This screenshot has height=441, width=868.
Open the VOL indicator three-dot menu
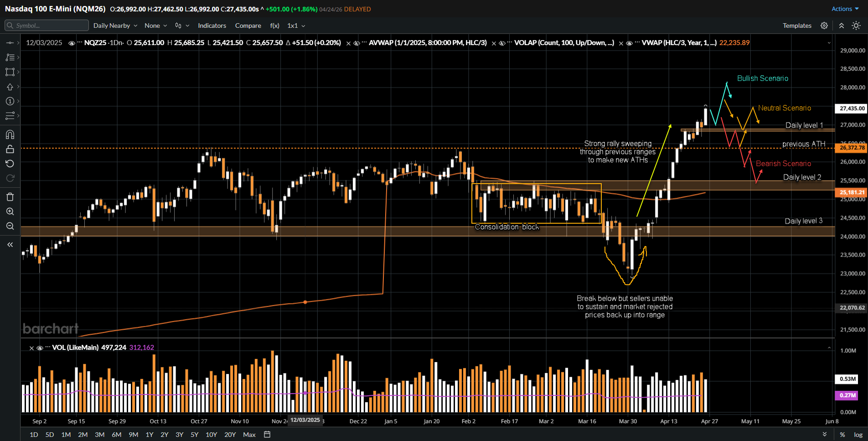(47, 348)
